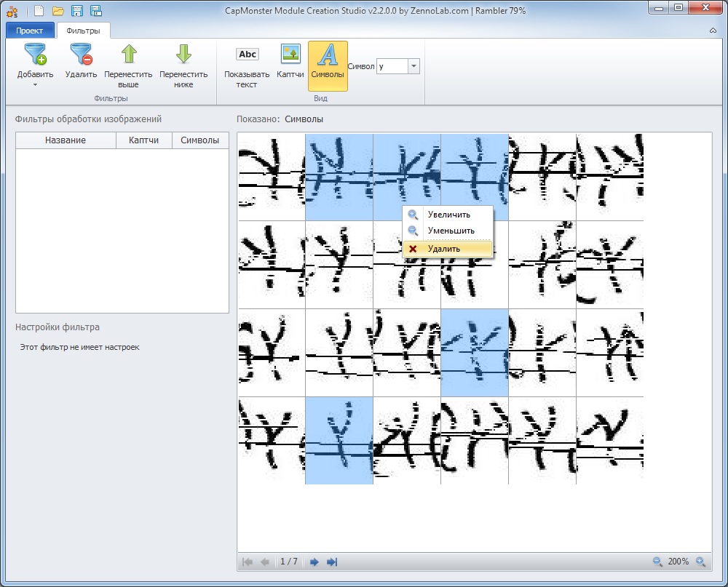Zoom out using the bottom magnifier minus
The image size is (728, 587).
(x=657, y=562)
